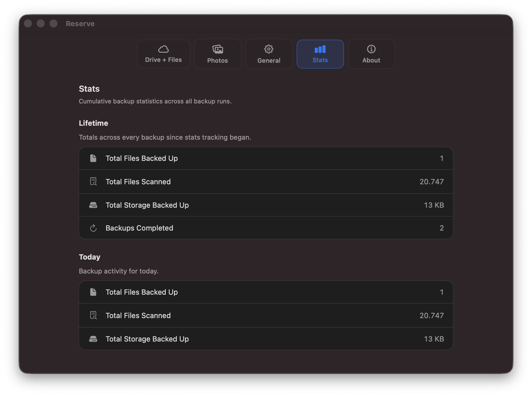Click the refresh icon beside Backups Completed
The height and width of the screenshot is (397, 532).
[x=93, y=228]
